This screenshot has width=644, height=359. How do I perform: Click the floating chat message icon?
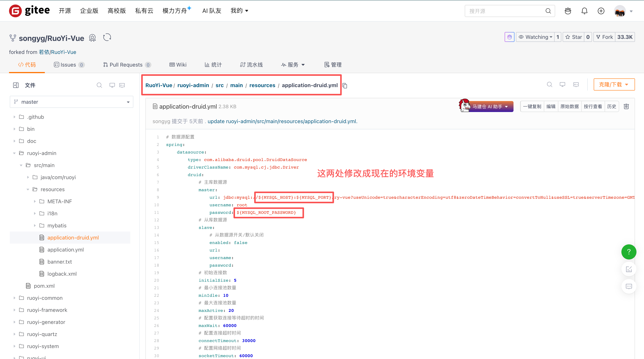[629, 286]
